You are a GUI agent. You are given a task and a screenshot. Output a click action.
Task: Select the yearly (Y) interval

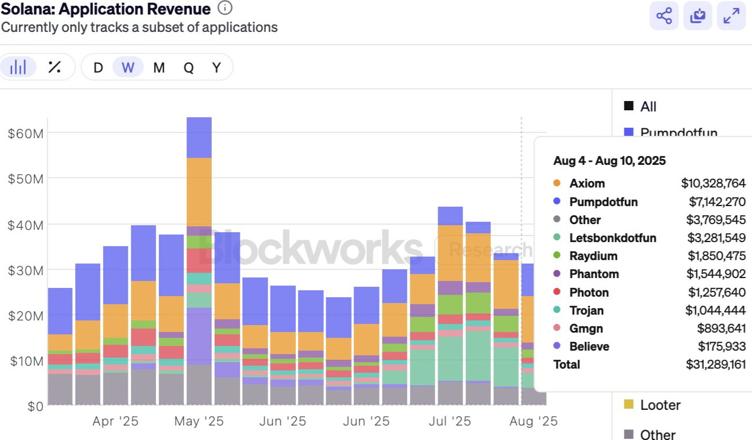point(216,67)
